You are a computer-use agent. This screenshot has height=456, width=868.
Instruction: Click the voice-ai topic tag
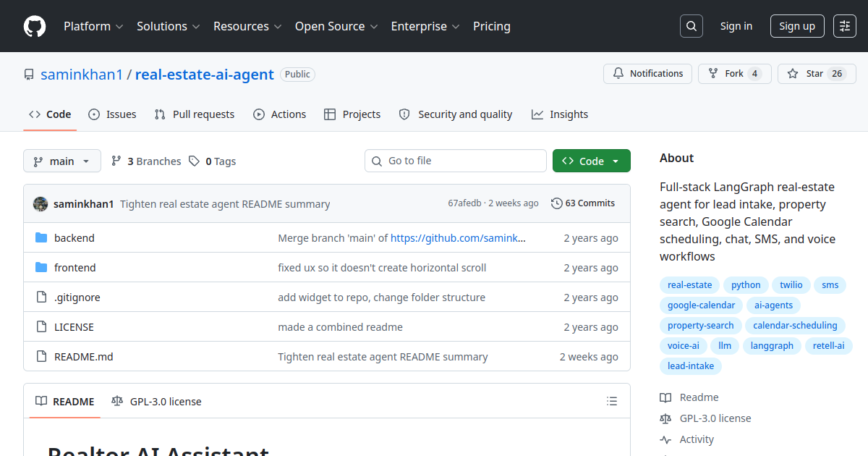(684, 346)
